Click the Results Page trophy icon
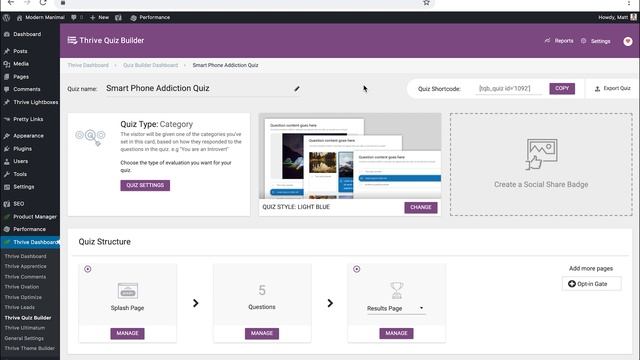The width and height of the screenshot is (640, 360). (397, 291)
